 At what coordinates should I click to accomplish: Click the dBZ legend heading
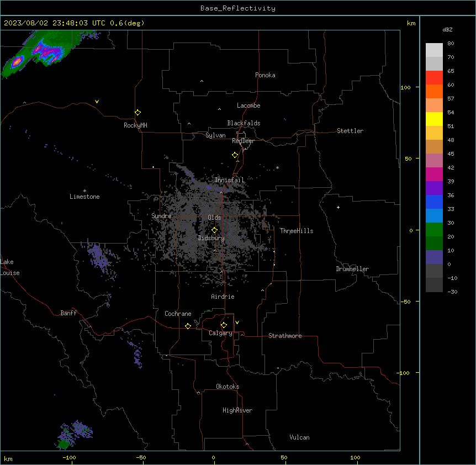pyautogui.click(x=447, y=29)
